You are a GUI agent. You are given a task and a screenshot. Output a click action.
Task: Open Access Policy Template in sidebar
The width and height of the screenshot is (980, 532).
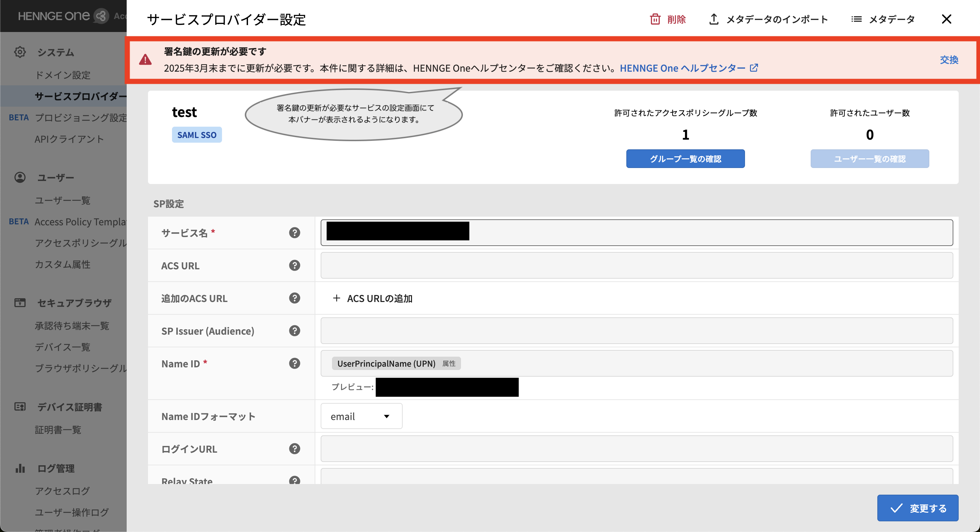pos(81,222)
